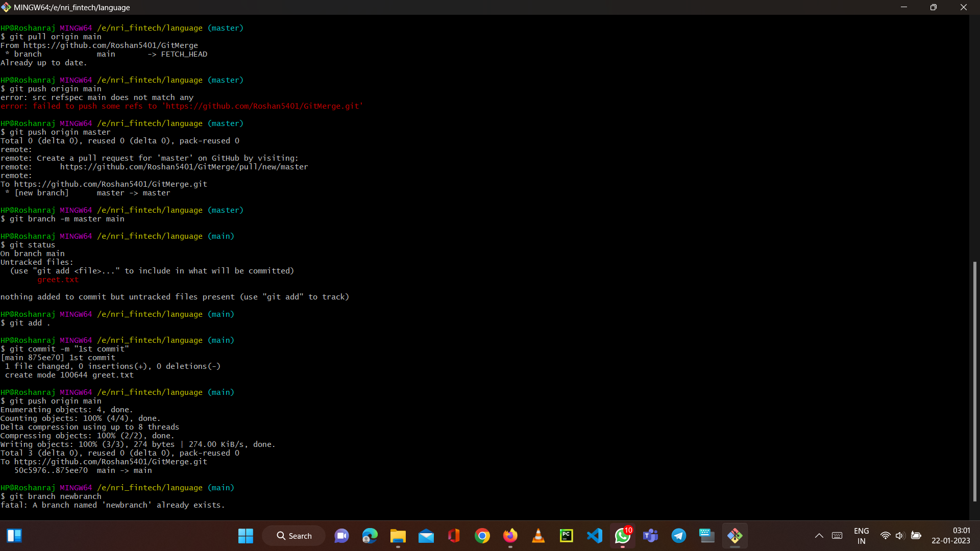Minimize the MINGW64 window
The width and height of the screenshot is (980, 551).
click(904, 7)
